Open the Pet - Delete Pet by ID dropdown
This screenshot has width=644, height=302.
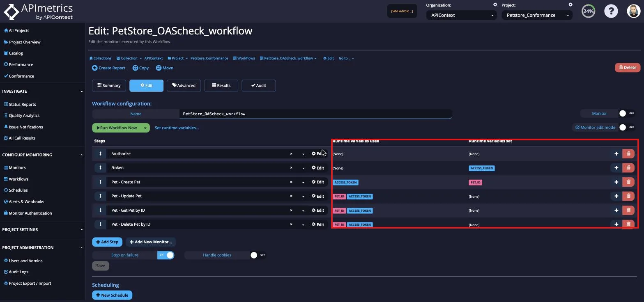point(303,224)
